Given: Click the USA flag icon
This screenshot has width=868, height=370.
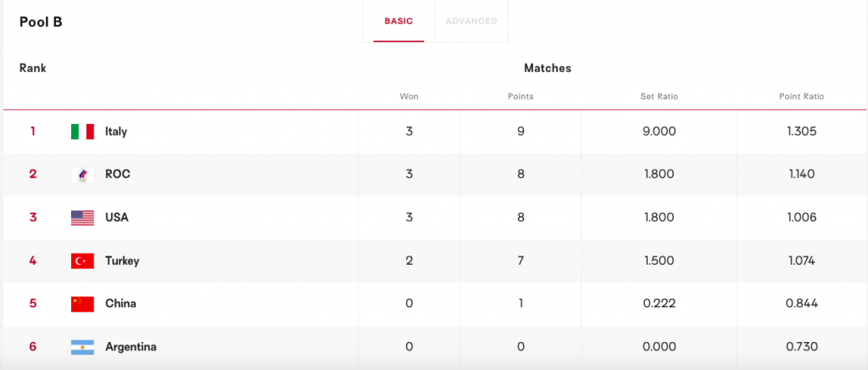Looking at the screenshot, I should click(x=82, y=218).
